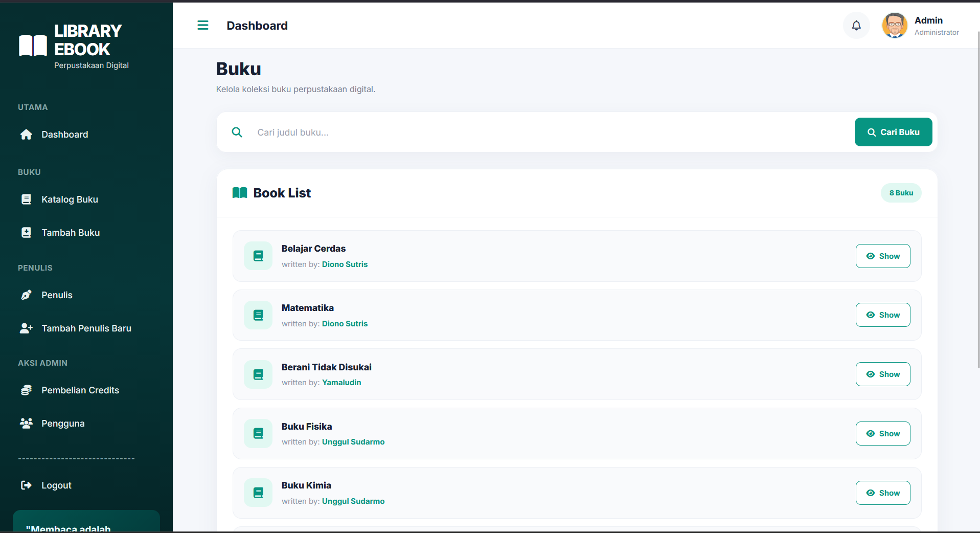The image size is (980, 533).
Task: Click the Book List open-book icon
Action: point(240,193)
